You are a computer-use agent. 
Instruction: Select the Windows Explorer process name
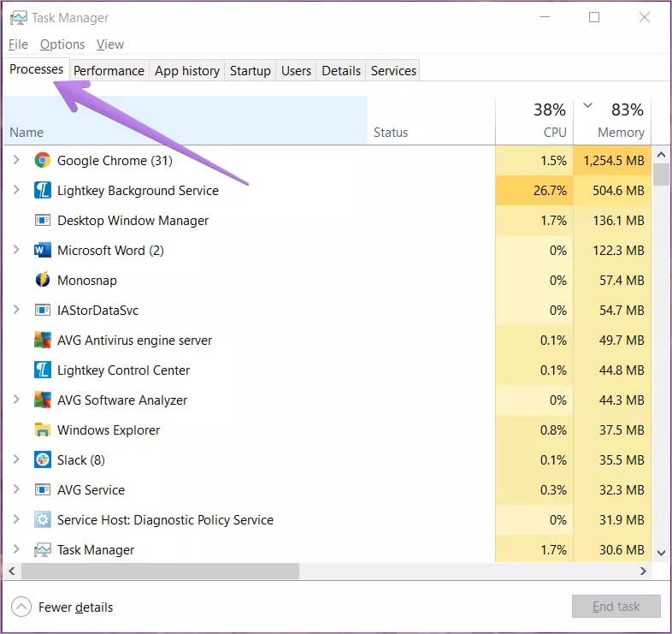[109, 430]
